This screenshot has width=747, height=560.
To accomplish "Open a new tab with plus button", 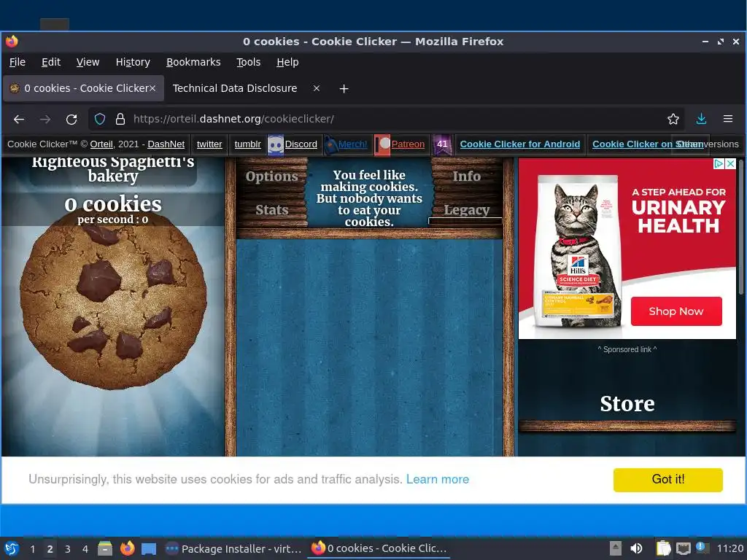I will pos(344,88).
